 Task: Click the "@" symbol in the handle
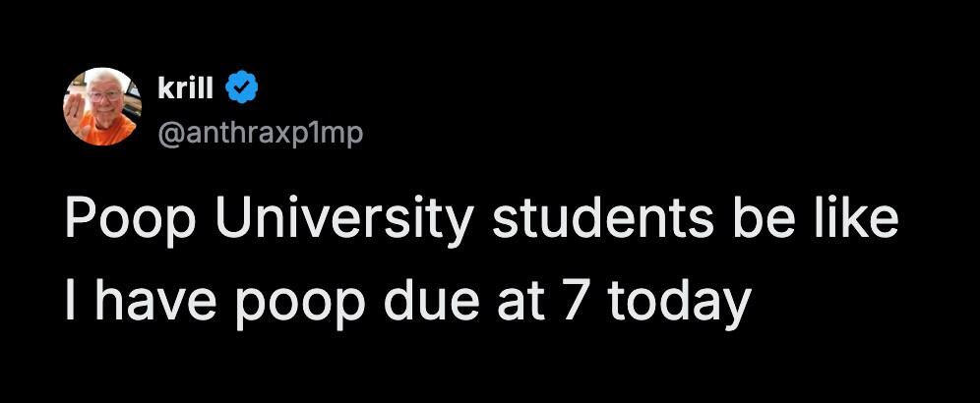coord(168,132)
